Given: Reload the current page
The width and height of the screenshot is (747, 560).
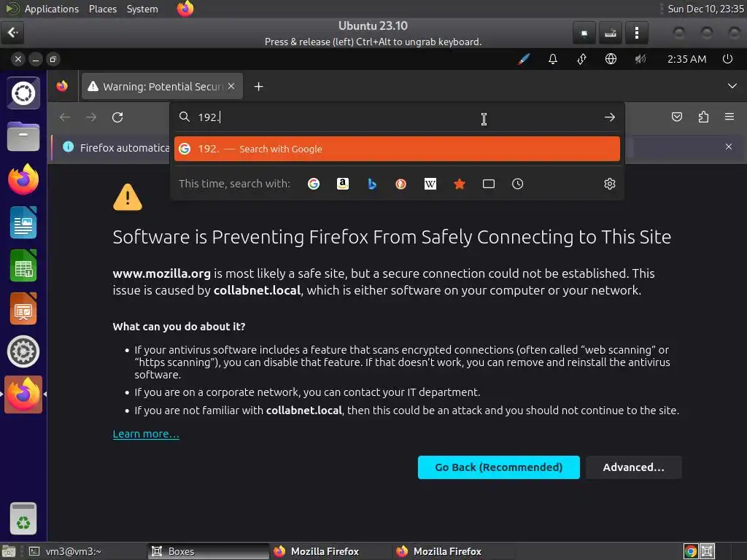Looking at the screenshot, I should click(117, 117).
